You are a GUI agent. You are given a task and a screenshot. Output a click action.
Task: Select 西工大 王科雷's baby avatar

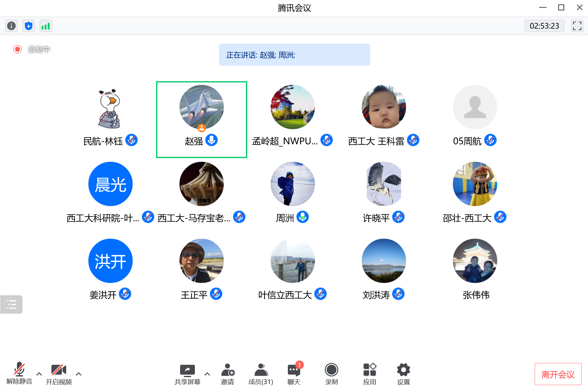pyautogui.click(x=384, y=107)
